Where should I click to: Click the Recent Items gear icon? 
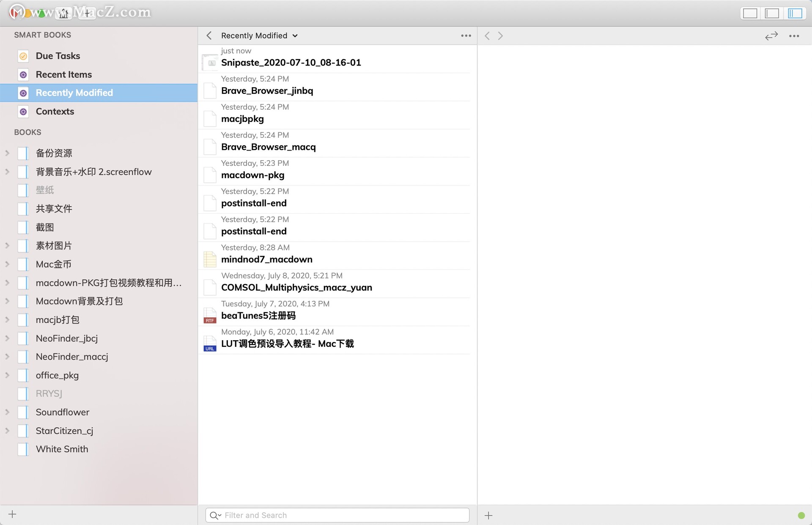(x=23, y=74)
